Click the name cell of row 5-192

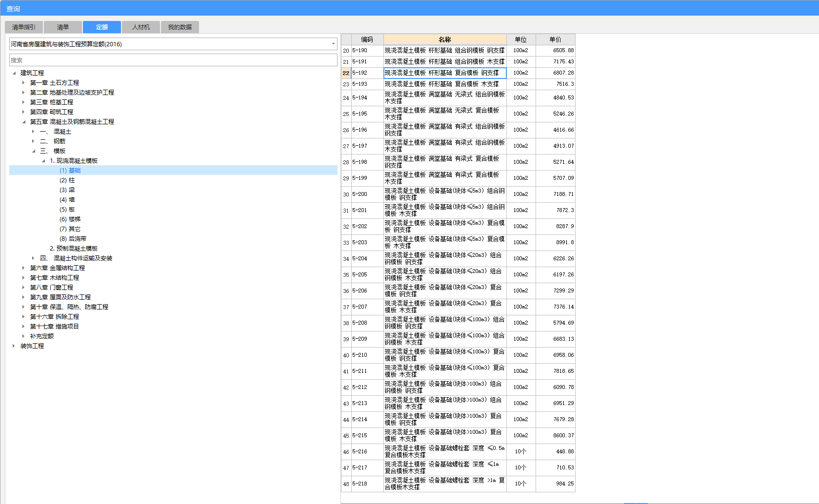pos(445,73)
